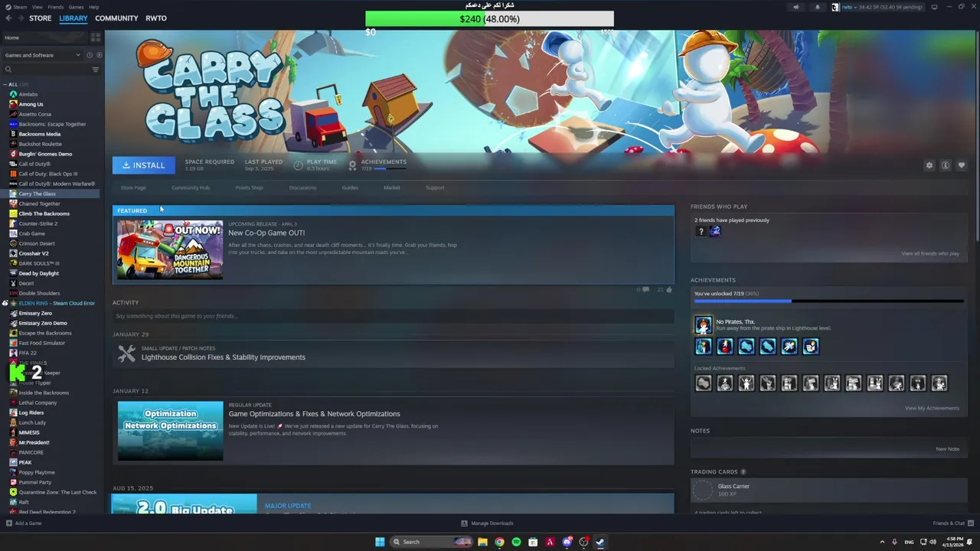Open the Discussions link
The image size is (980, 551).
[302, 187]
